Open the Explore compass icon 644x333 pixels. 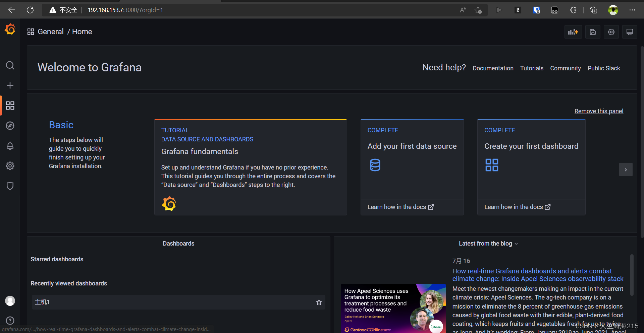point(10,126)
